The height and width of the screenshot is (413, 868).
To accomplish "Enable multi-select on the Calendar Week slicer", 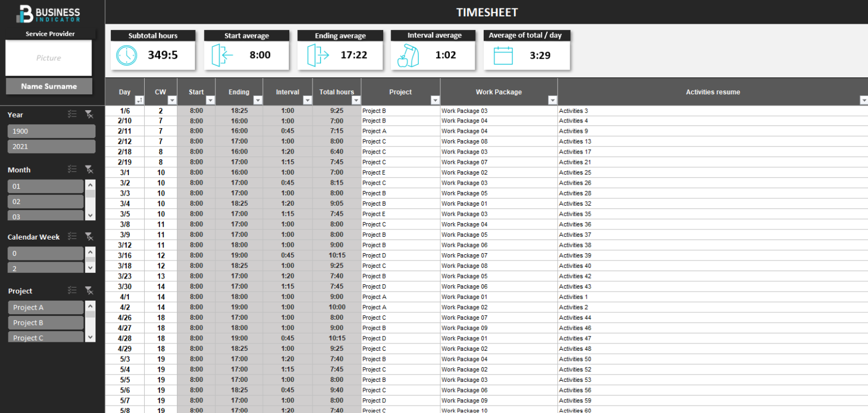I will tap(72, 237).
